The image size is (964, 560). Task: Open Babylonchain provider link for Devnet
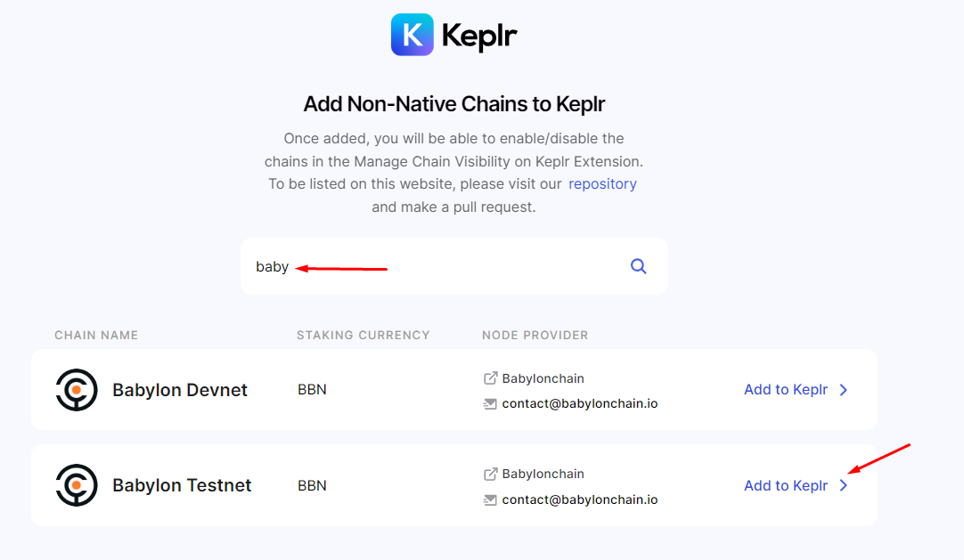[x=543, y=378]
